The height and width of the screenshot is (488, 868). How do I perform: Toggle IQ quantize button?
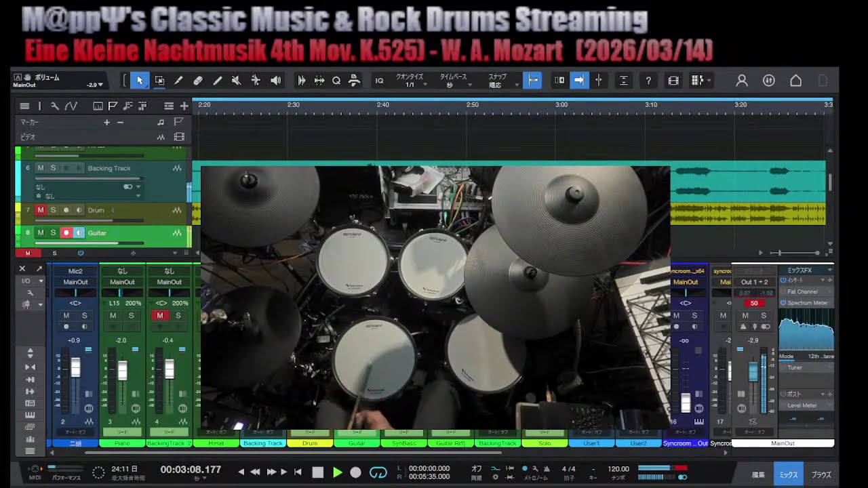380,81
